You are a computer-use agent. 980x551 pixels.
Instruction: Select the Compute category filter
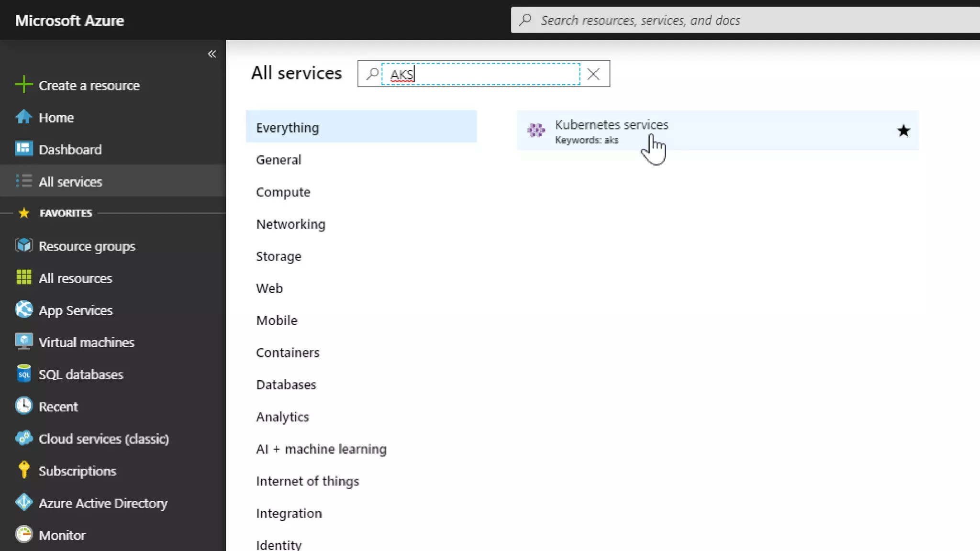[283, 192]
